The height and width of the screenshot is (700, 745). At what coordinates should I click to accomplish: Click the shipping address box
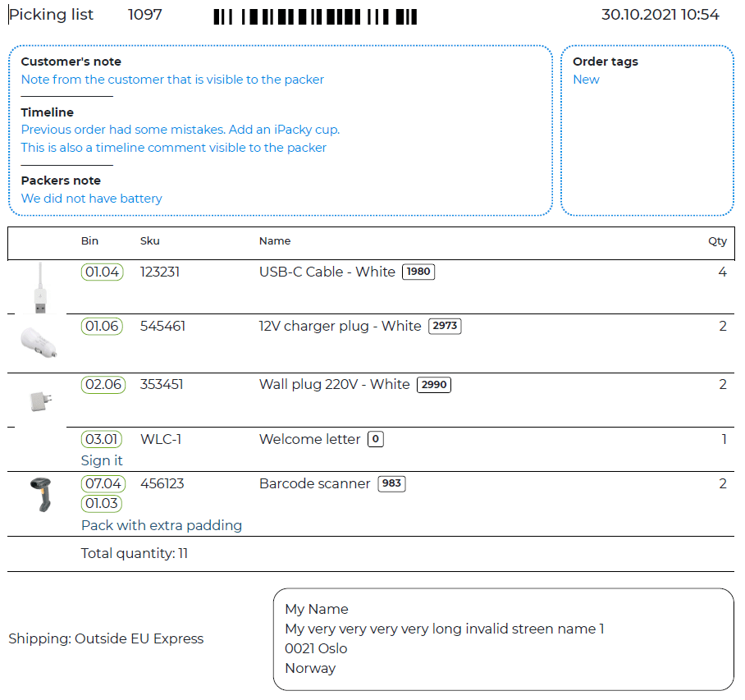(504, 638)
